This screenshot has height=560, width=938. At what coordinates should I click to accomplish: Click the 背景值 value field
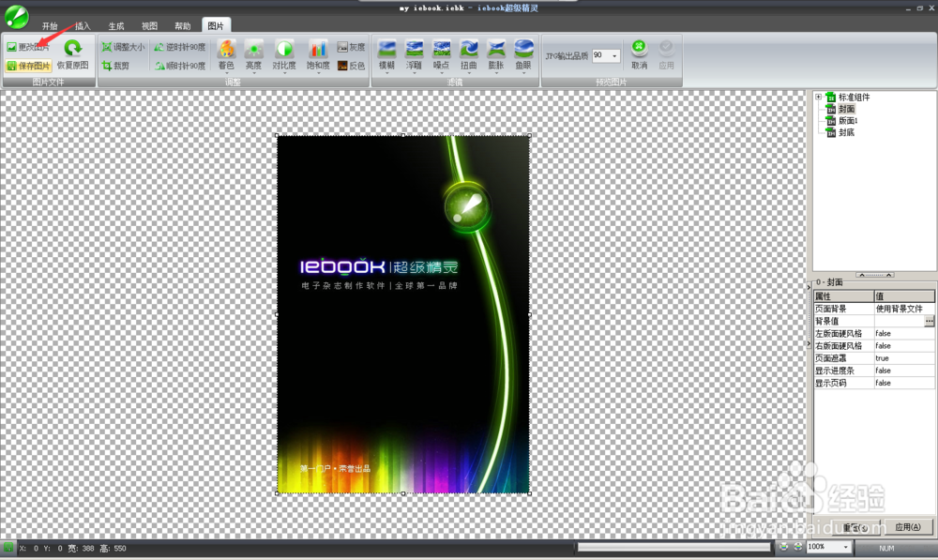pos(899,322)
